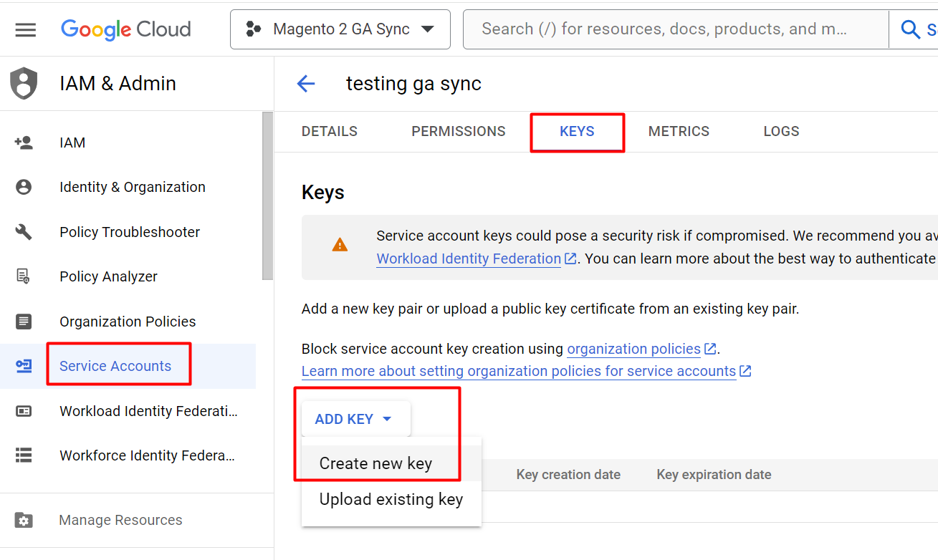Click the Google Cloud logo

126,29
